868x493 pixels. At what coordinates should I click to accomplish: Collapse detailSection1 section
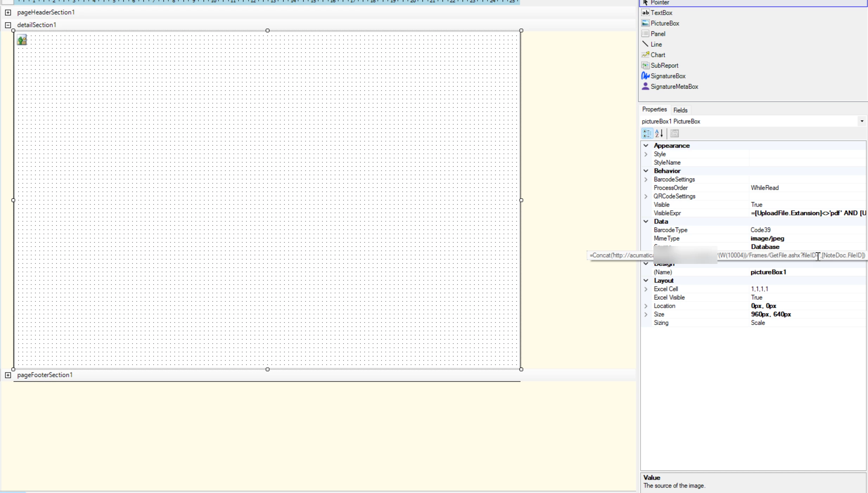tap(8, 25)
